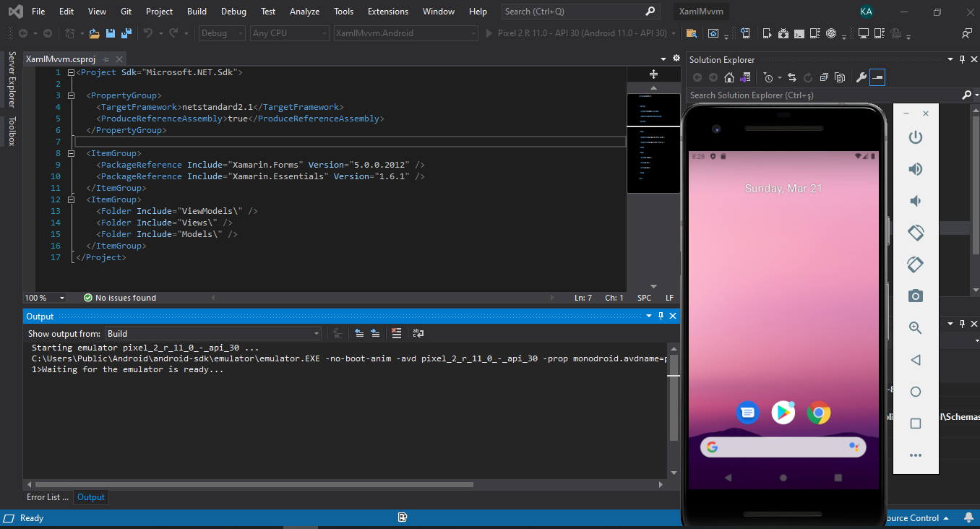980x529 pixels.
Task: Take an emulator screenshot with camera icon
Action: point(916,296)
